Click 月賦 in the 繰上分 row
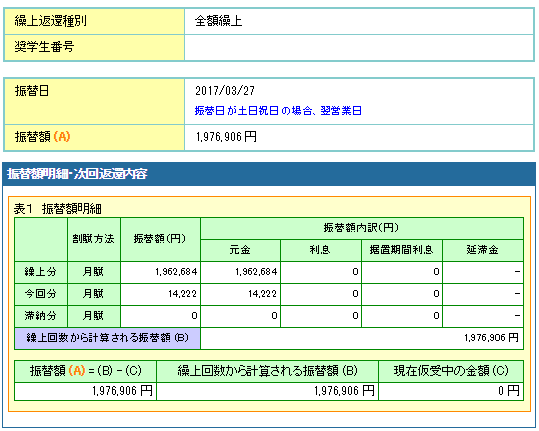Image resolution: width=539 pixels, height=431 pixels. [x=94, y=272]
